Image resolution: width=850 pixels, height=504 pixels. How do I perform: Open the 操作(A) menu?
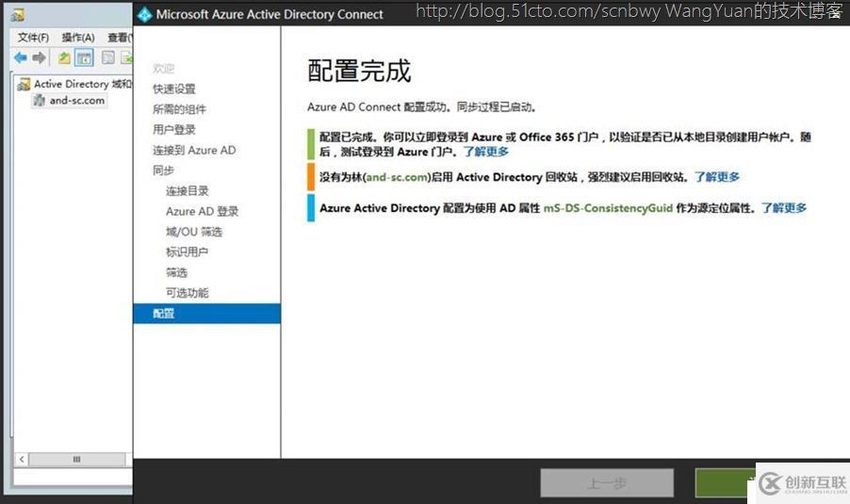point(77,37)
